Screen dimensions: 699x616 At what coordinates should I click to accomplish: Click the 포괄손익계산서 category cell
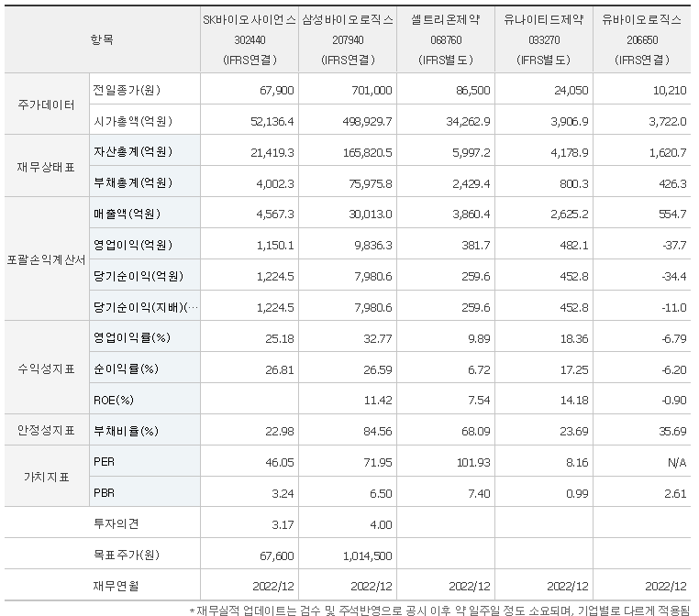47,259
